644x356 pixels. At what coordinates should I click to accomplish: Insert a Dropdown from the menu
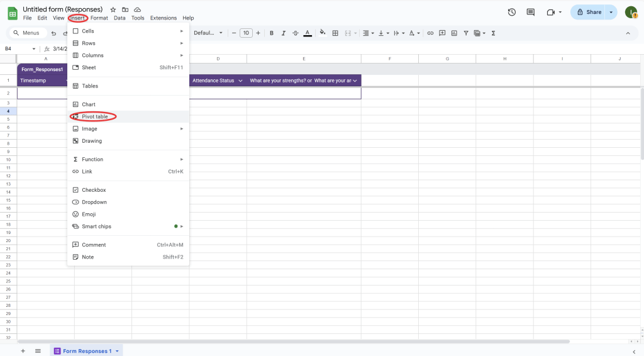click(94, 202)
